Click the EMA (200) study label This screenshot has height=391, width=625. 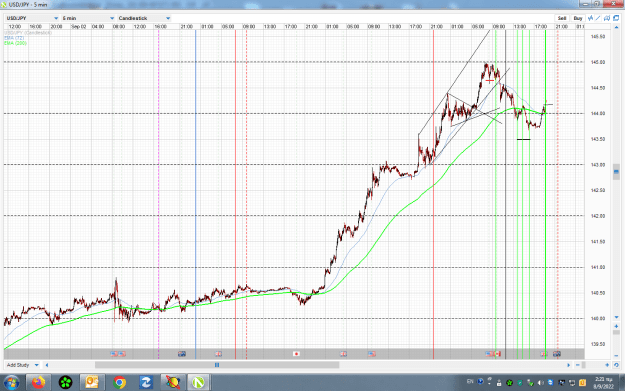16,43
